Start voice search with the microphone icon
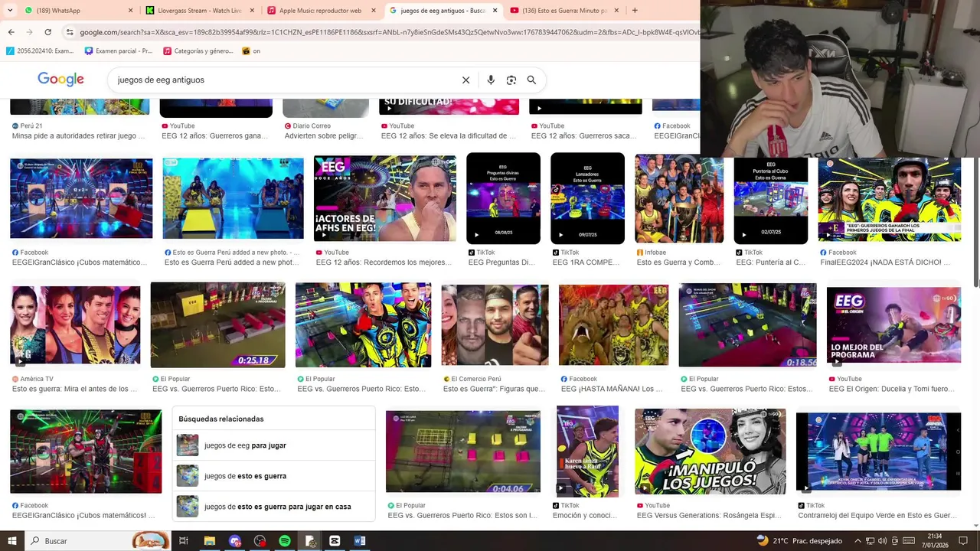The image size is (980, 551). (491, 80)
